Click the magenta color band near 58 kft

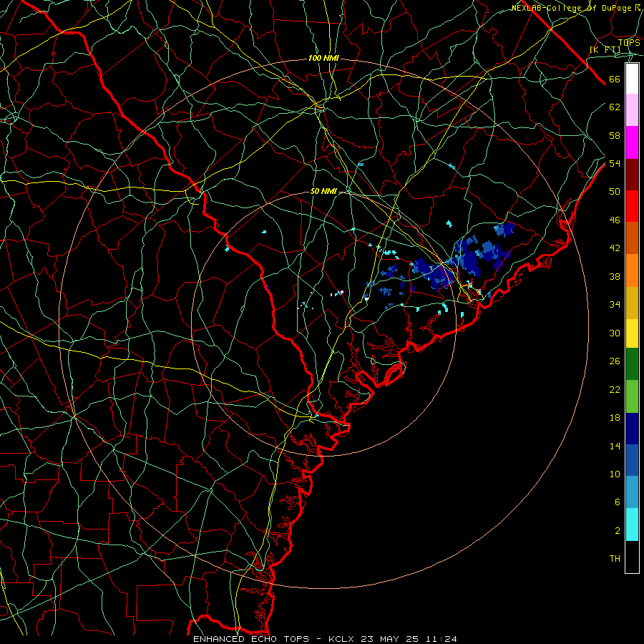[x=632, y=142]
